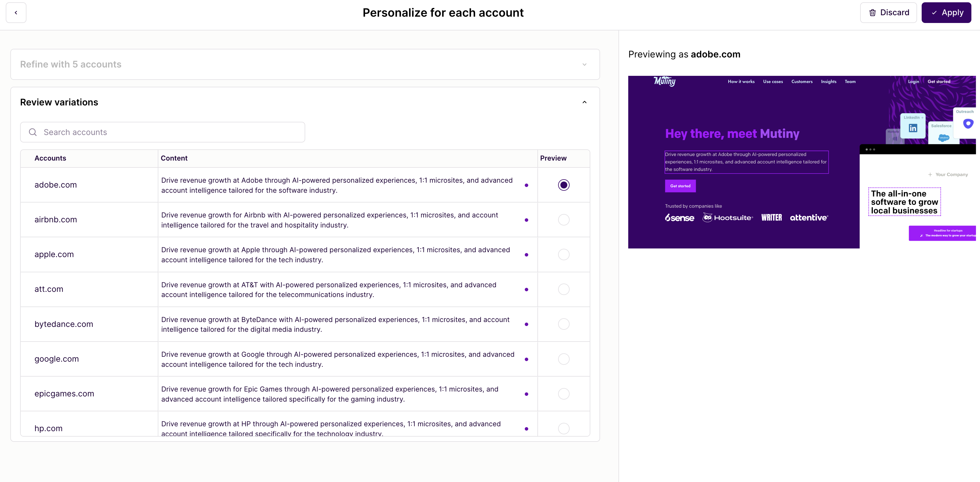Click the purple dot in apple.com row

point(526,255)
